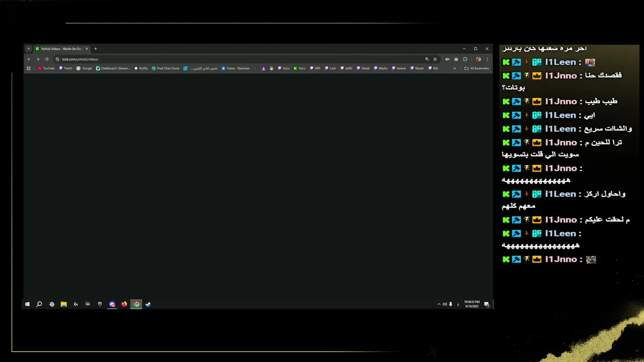Click the chat message 'م لحقت عليكم'

click(607, 220)
